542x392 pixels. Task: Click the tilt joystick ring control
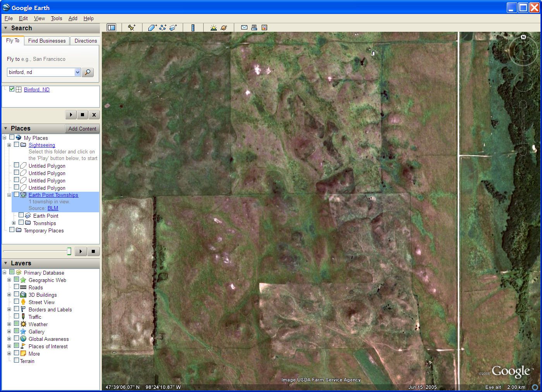(523, 82)
